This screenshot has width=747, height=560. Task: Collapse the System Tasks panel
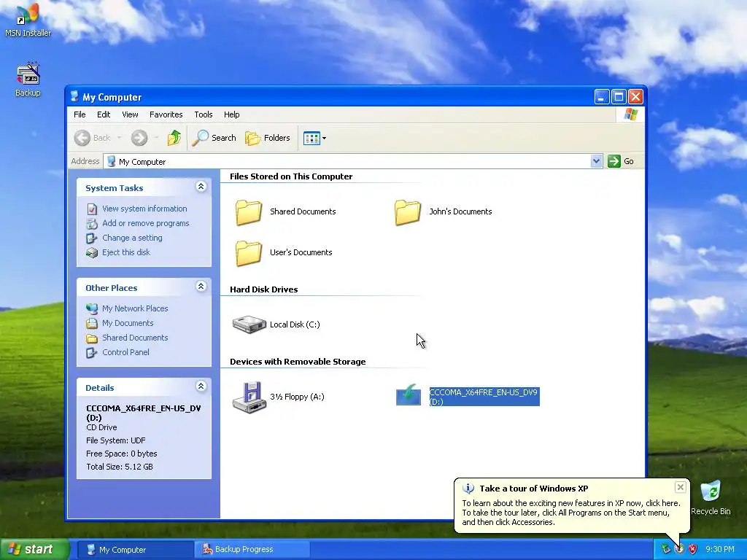pos(201,187)
